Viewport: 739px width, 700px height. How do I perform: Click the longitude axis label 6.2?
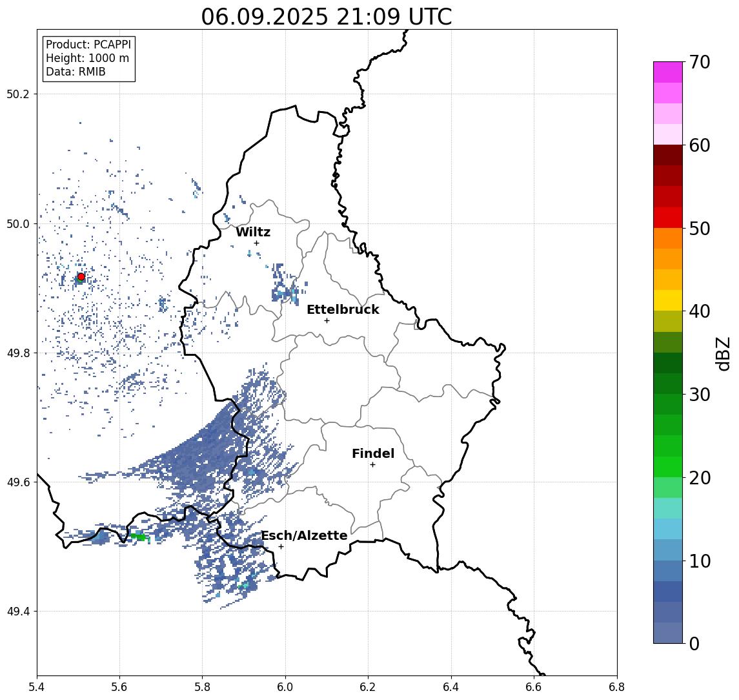click(368, 687)
